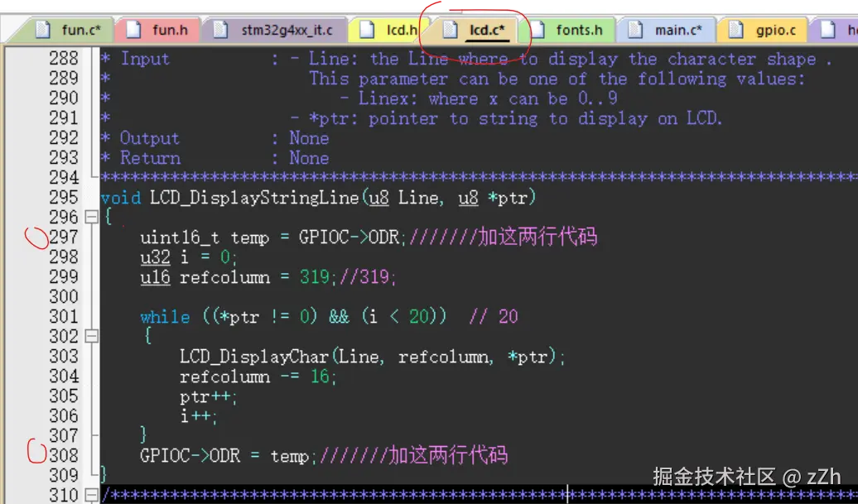Click the underlined u32 type on line 298
The image size is (858, 504).
(155, 257)
